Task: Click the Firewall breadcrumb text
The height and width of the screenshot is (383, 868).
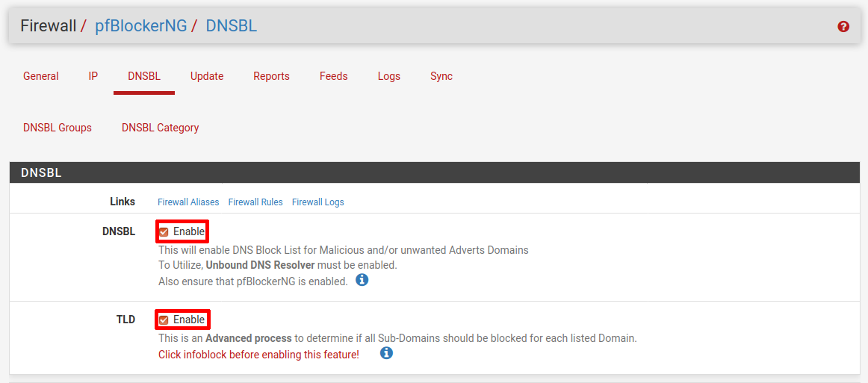Action: point(48,25)
